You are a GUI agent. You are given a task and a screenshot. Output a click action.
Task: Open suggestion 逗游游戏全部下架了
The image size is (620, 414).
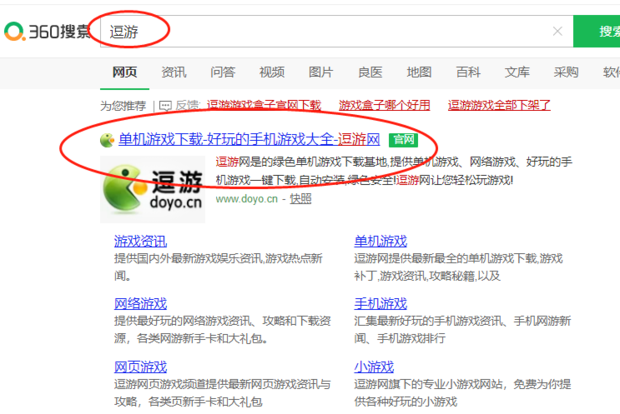point(499,105)
